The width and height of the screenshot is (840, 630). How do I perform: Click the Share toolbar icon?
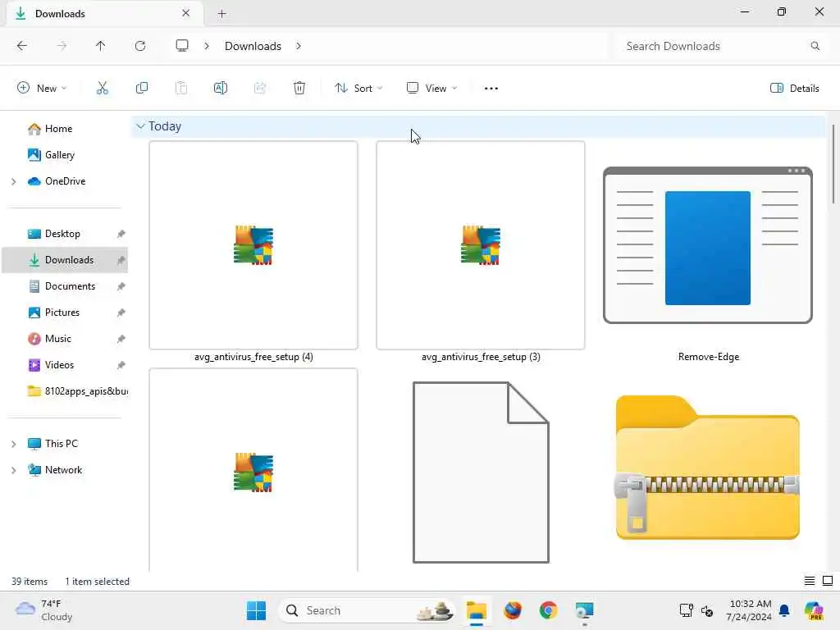[x=260, y=88]
